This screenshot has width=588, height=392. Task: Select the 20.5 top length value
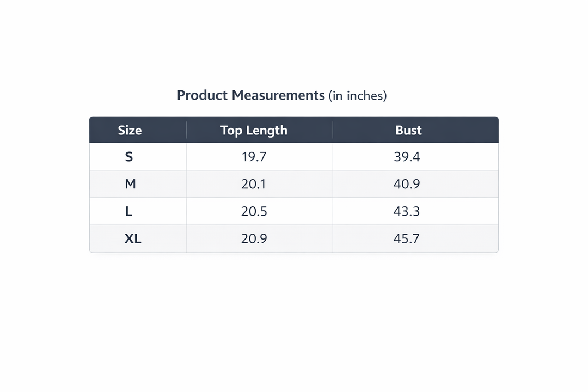(x=254, y=212)
